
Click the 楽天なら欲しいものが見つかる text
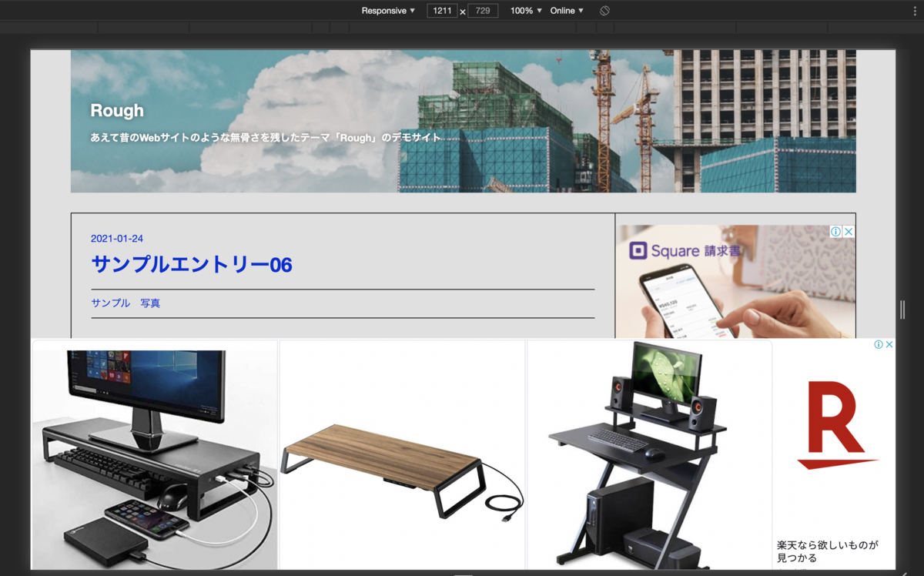tap(827, 551)
